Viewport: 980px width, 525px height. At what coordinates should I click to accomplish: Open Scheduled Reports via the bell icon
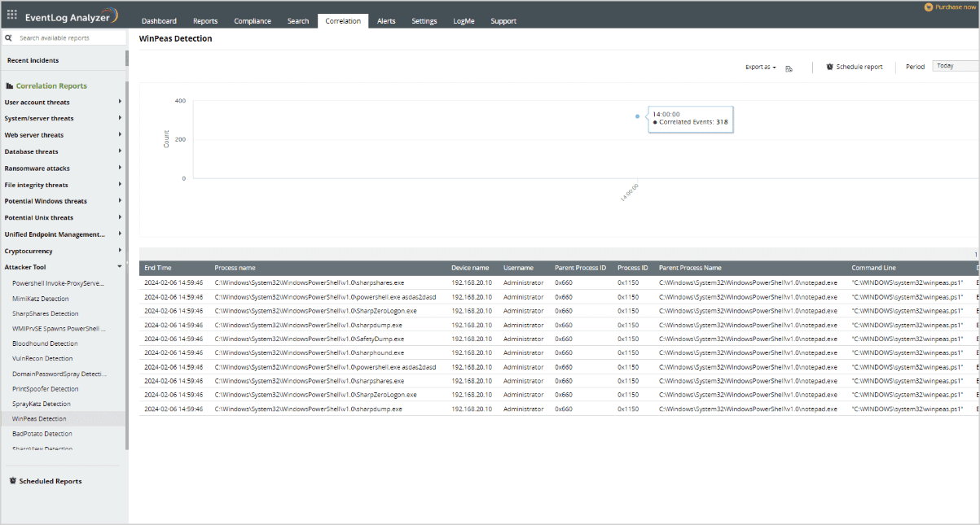11,481
